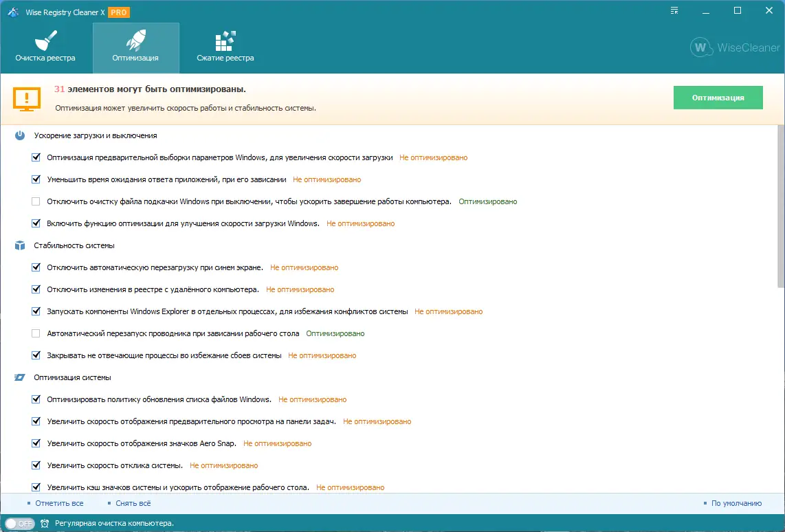Check Автоматический перезапуск проводника
Viewport: 785px width, 532px height.
click(36, 334)
